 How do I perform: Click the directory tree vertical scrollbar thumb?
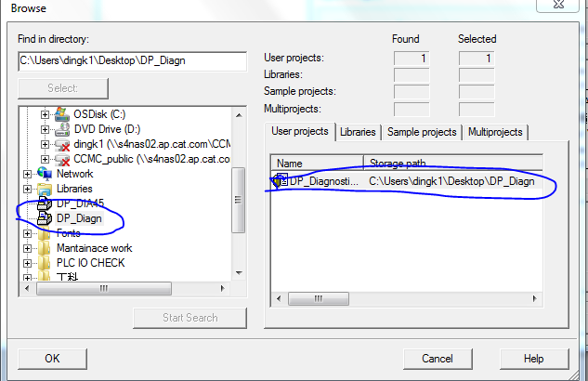[238, 200]
